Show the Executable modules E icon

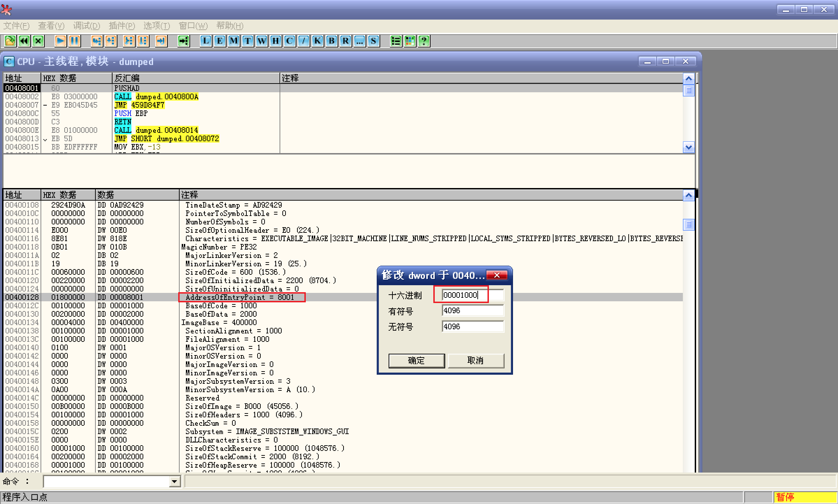point(219,41)
